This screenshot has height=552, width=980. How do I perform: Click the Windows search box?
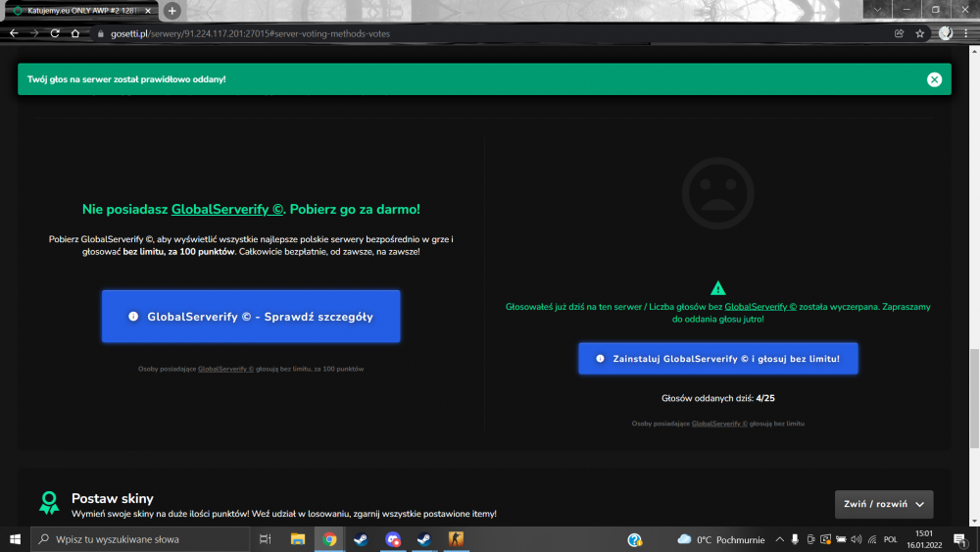click(140, 539)
